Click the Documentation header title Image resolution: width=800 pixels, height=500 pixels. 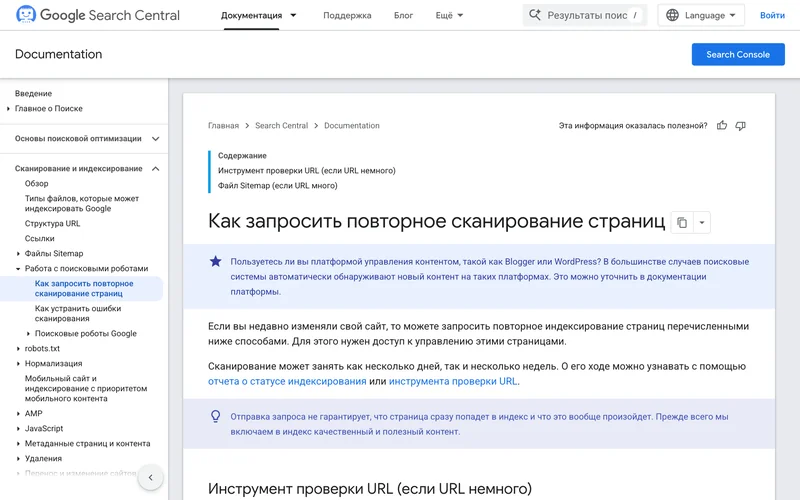59,54
